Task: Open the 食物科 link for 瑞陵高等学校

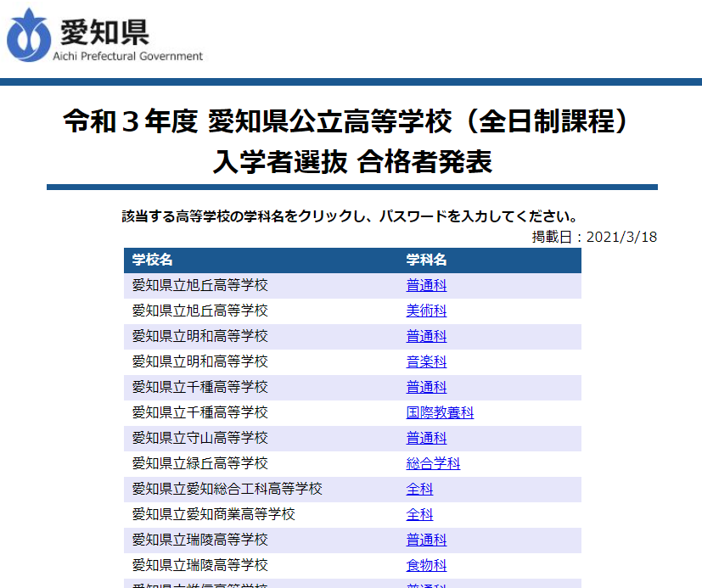Action: click(x=426, y=566)
